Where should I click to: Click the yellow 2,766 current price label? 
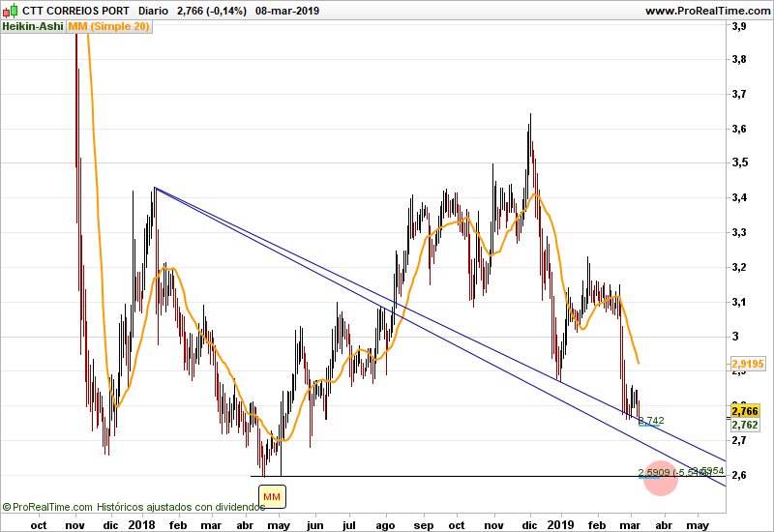[x=745, y=411]
